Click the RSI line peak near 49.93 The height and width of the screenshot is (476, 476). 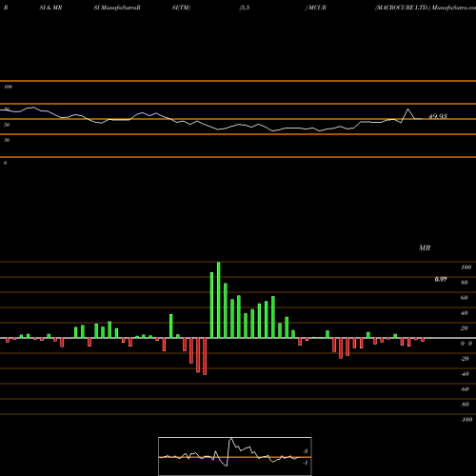(x=408, y=109)
